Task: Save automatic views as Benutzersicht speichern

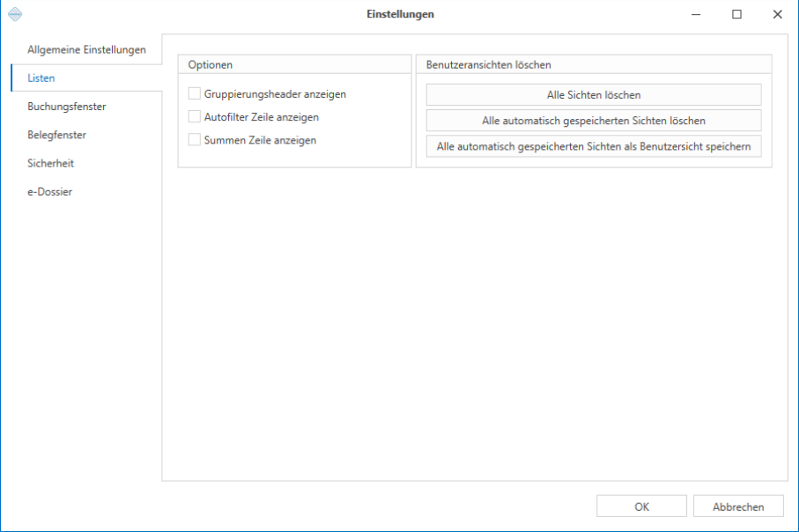Action: pos(594,147)
